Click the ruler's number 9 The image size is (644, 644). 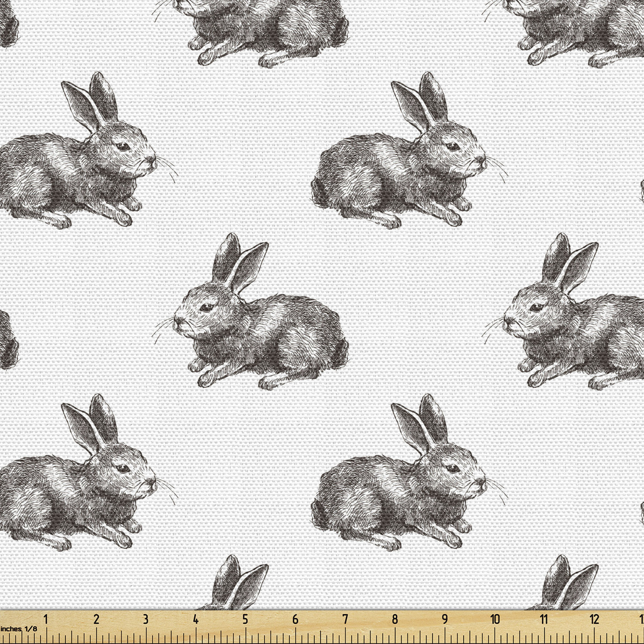pyautogui.click(x=445, y=619)
